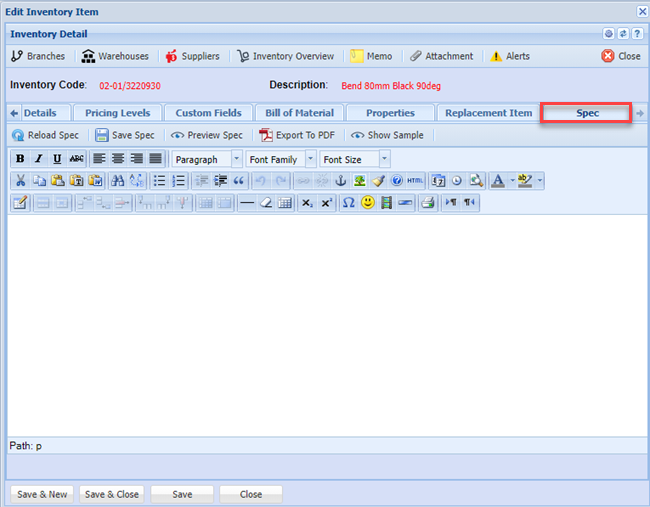Open the text color picker
This screenshot has height=507, width=650.
(x=498, y=181)
